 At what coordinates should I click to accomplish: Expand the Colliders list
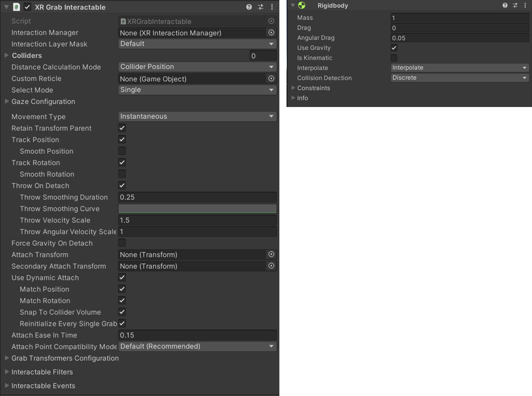click(7, 55)
